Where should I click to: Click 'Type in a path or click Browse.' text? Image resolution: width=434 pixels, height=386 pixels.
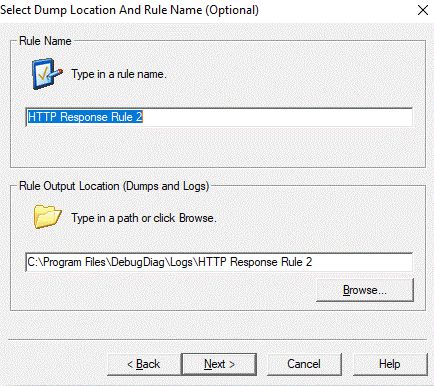(144, 218)
